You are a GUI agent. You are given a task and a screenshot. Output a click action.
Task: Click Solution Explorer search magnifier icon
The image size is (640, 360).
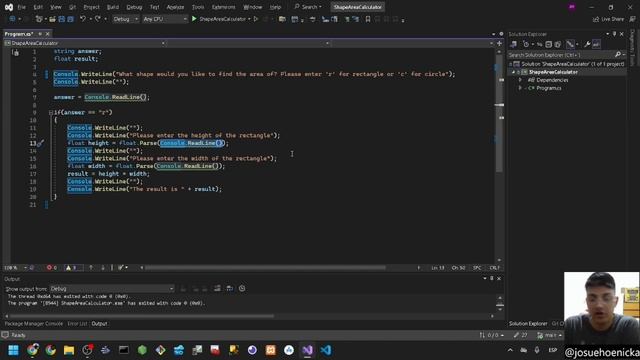[x=618, y=54]
